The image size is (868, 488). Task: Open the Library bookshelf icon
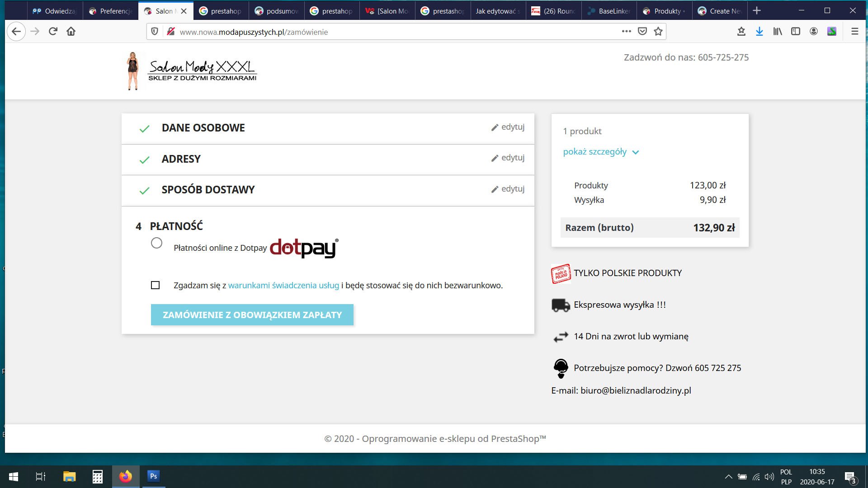[x=778, y=31]
